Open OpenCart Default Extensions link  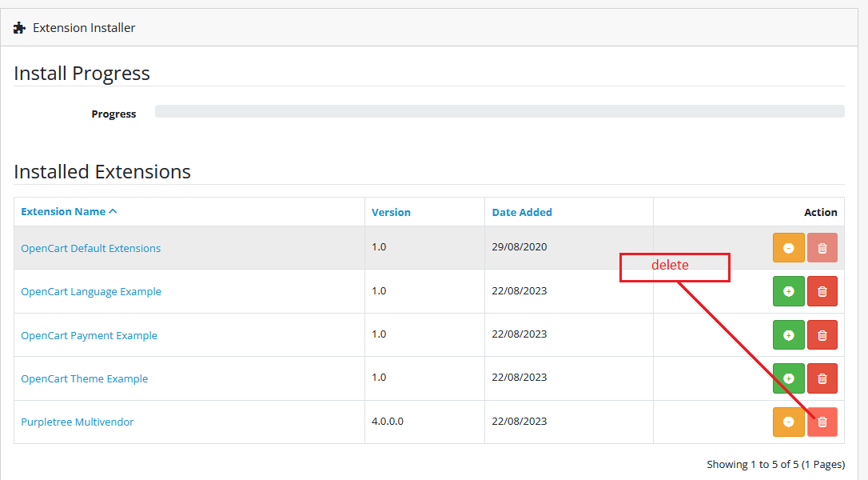point(91,248)
